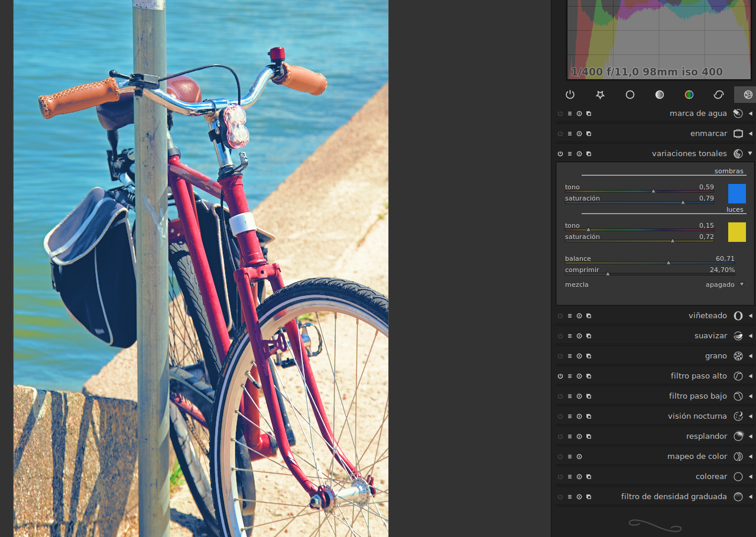Enable the enmarcar module
Viewport: 756px width, 537px height.
pyautogui.click(x=560, y=134)
